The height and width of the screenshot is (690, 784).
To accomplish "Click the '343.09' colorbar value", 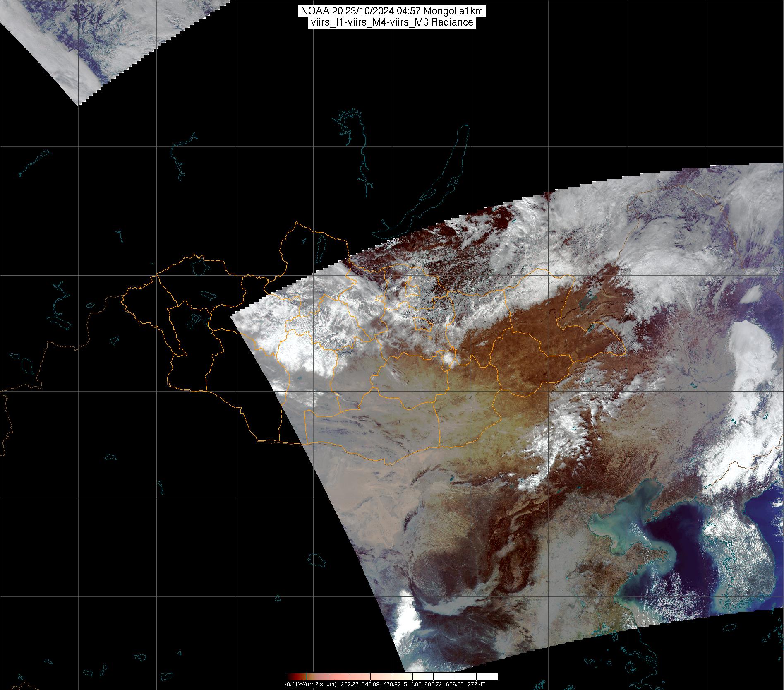I will pyautogui.click(x=370, y=684).
